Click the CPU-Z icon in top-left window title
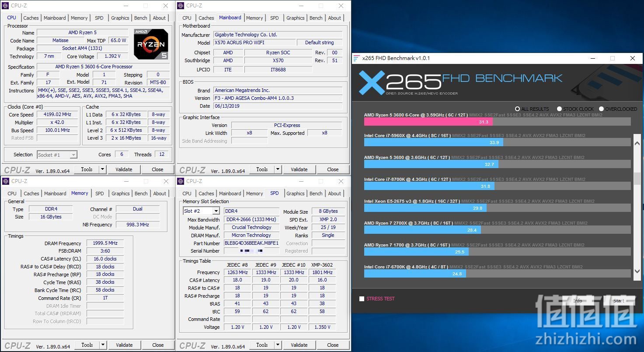Viewport: 644px width, 352px height. tap(6, 6)
